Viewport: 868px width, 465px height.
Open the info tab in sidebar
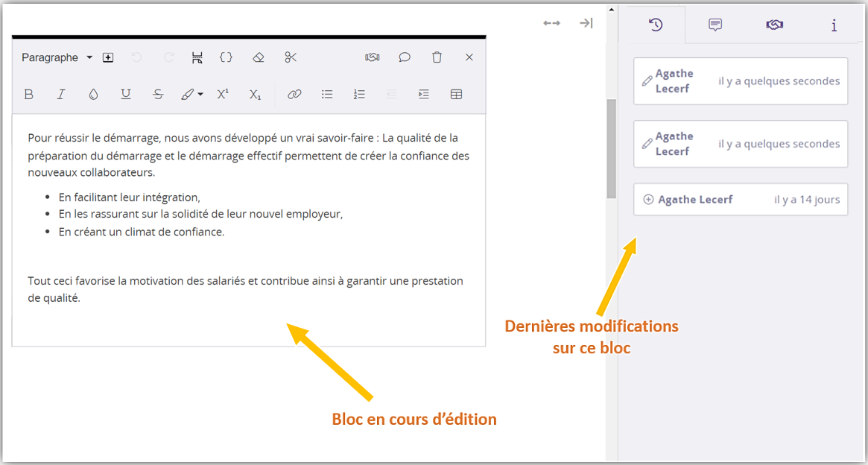click(834, 25)
